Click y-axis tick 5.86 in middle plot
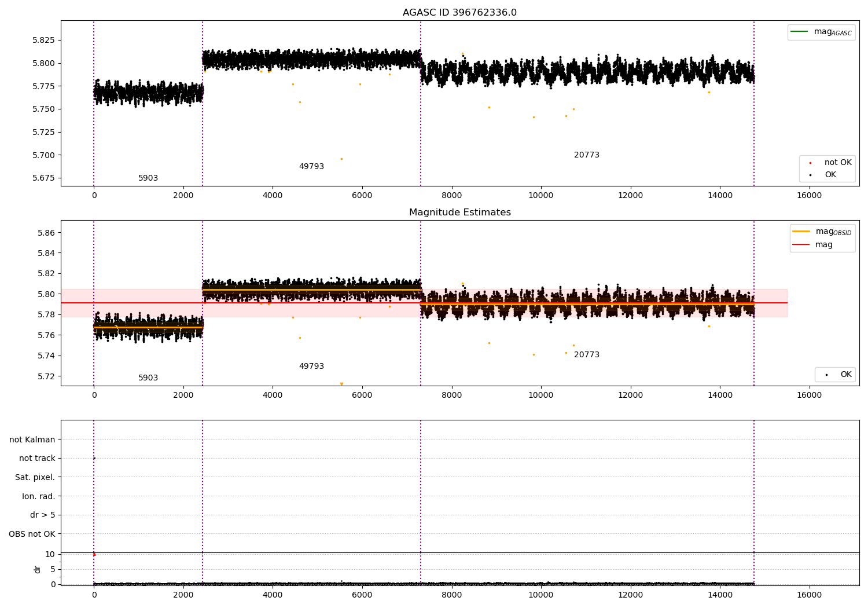The height and width of the screenshot is (608, 868). (46, 233)
